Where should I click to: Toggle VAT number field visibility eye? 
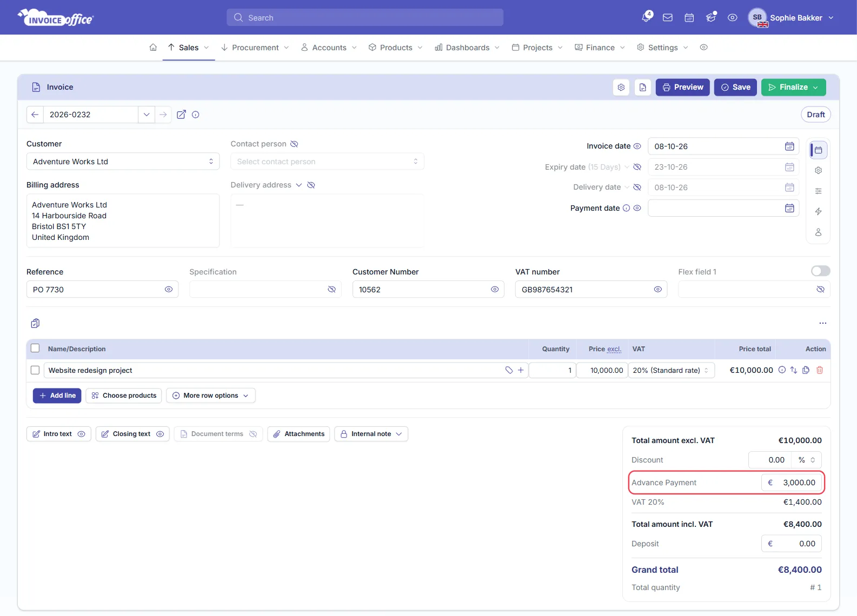coord(657,290)
